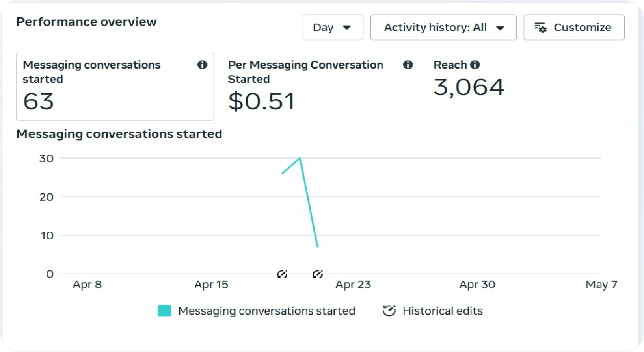Viewport: 644px width, 352px height.
Task: Click the Customize sliders-gear icon
Action: 540,28
